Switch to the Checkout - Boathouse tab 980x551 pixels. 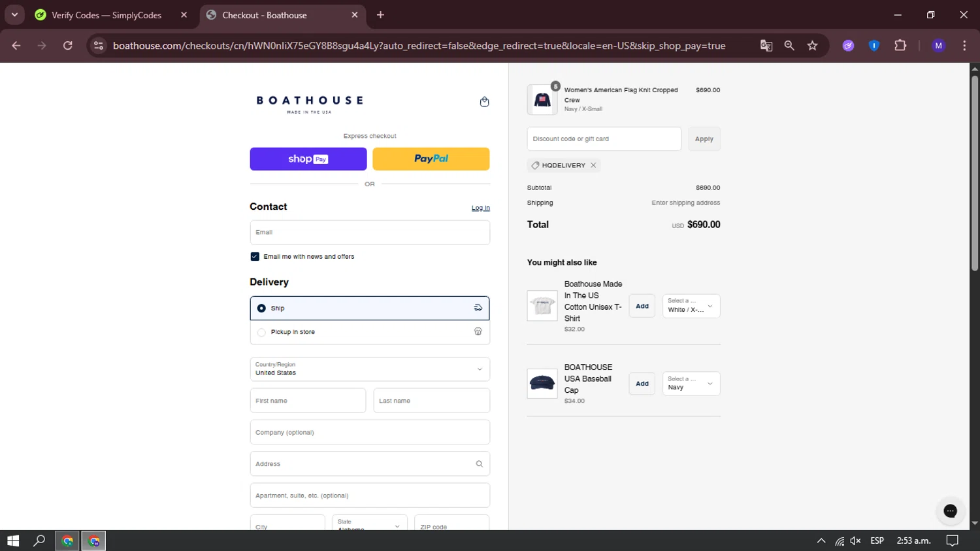[x=282, y=15]
